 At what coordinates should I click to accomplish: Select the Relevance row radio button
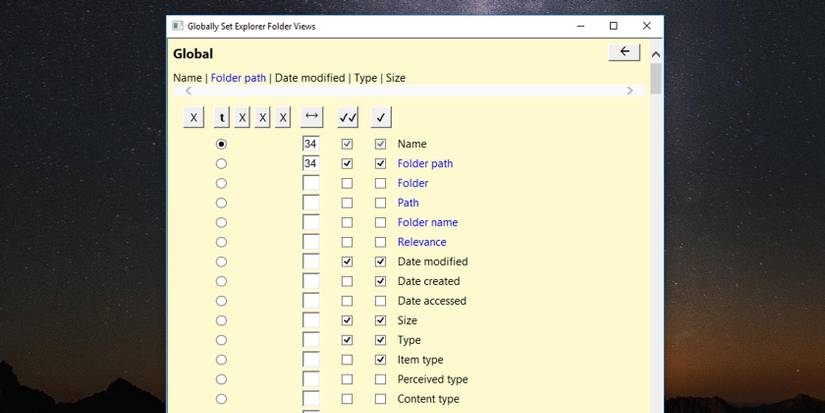pos(222,242)
